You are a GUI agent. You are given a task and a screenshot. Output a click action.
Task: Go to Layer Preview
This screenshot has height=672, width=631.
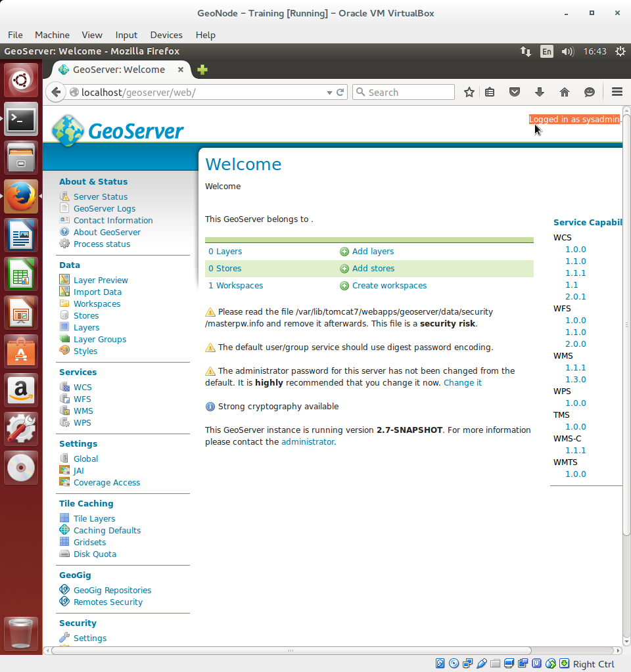101,280
